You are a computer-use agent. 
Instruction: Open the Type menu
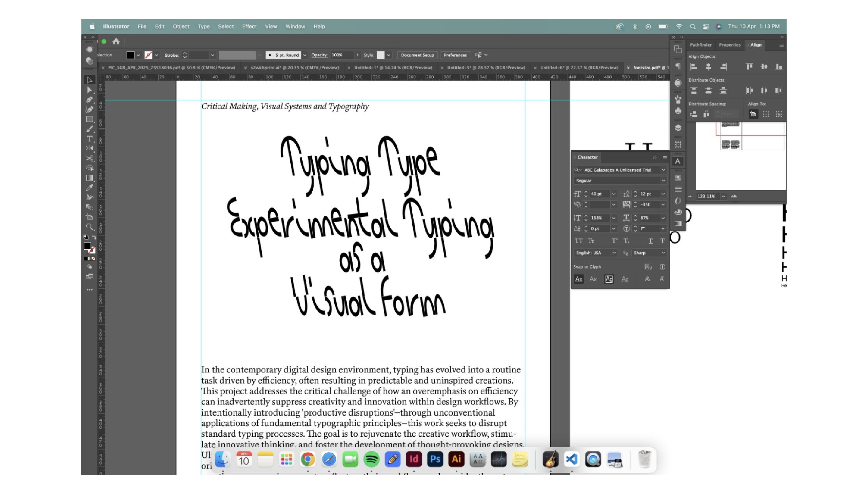tap(203, 26)
